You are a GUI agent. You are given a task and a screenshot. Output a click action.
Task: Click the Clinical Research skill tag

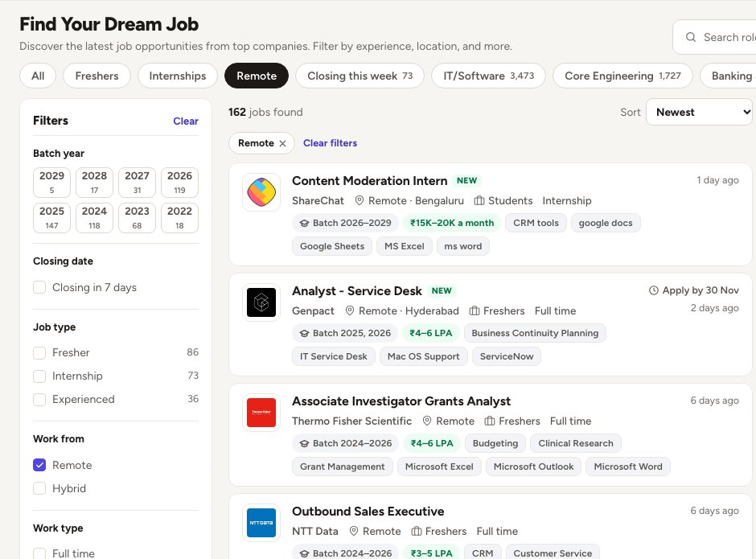576,443
